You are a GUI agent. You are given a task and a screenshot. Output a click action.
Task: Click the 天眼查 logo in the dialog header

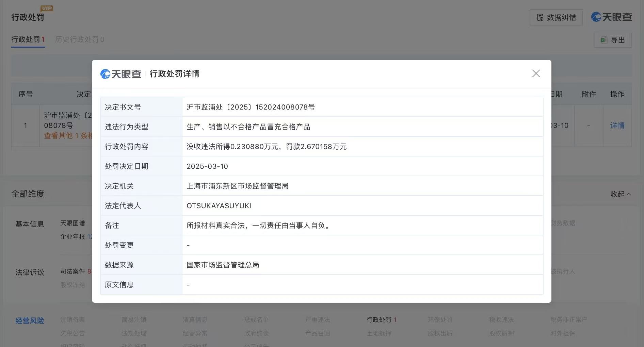coord(121,74)
